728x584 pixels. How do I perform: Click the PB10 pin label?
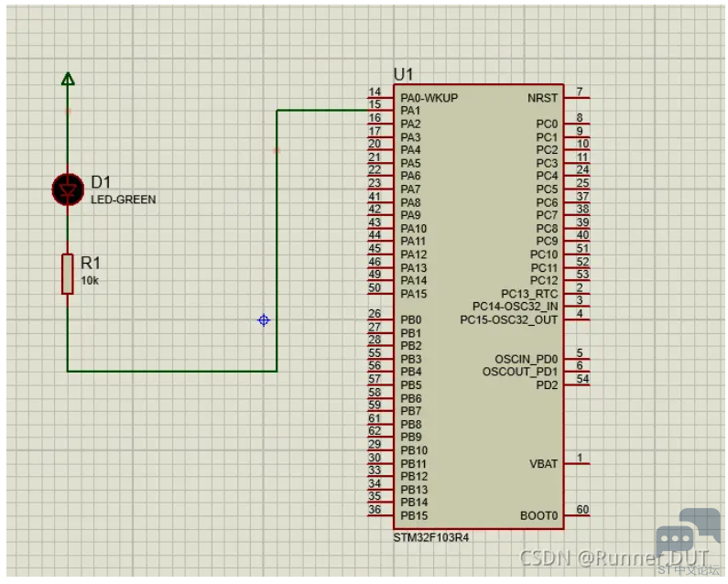414,450
